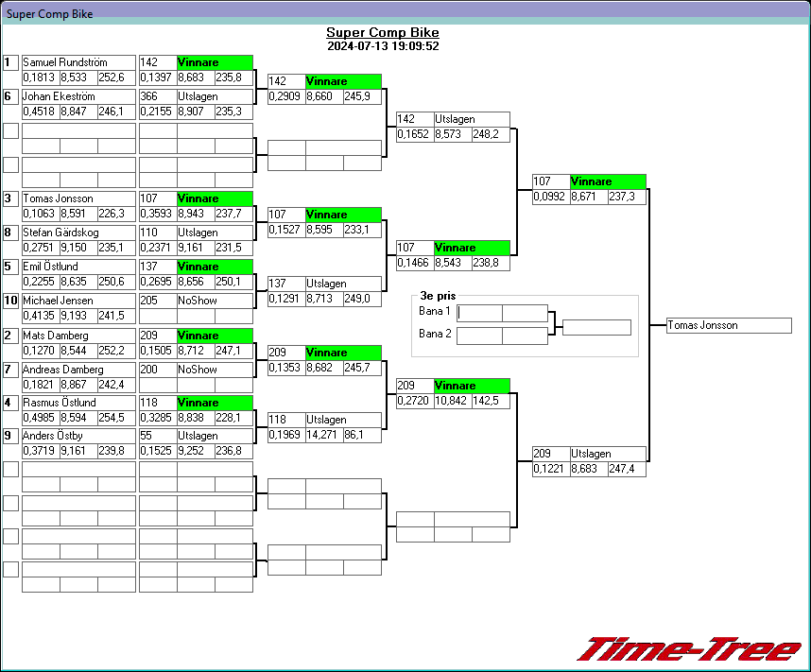Click the 205 NoShow status cell
The width and height of the screenshot is (811, 672).
coord(216,302)
